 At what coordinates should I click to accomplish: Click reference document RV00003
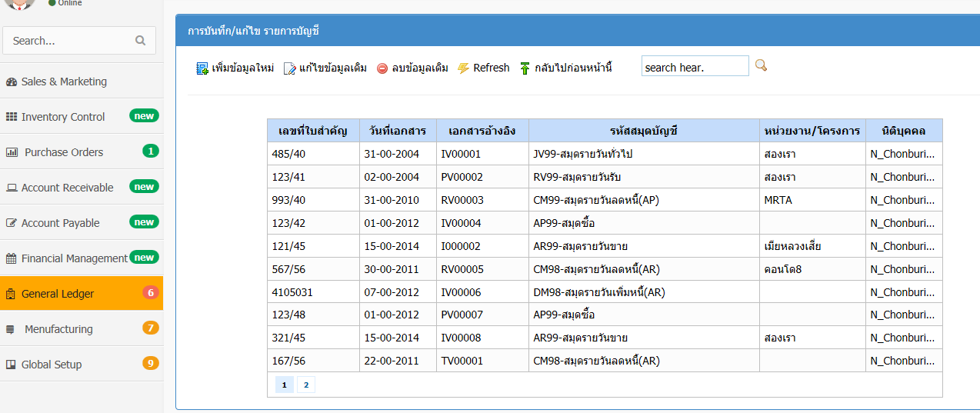[482, 200]
